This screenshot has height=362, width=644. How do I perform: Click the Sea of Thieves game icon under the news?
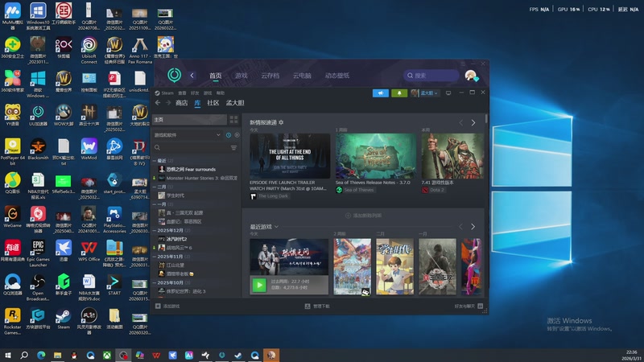[339, 190]
